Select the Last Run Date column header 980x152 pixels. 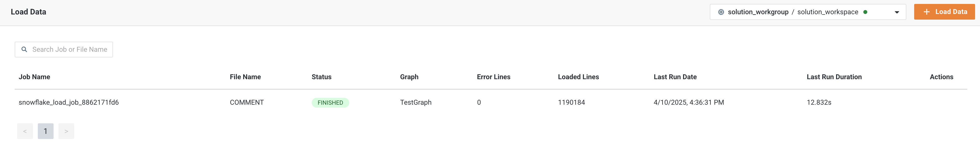(675, 77)
